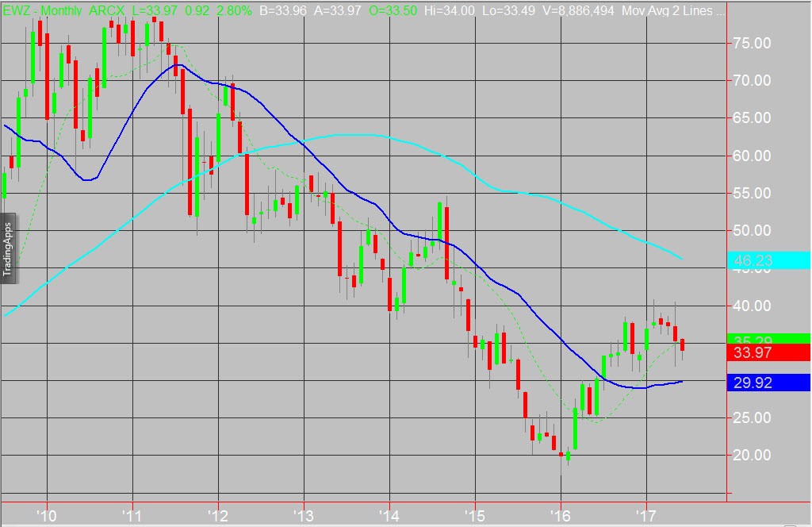Click the 25.00 price axis label
Image resolution: width=812 pixels, height=527 pixels.
(x=752, y=417)
